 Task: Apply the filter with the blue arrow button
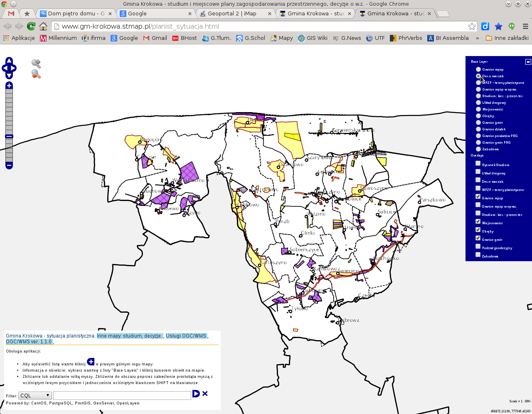(x=196, y=394)
